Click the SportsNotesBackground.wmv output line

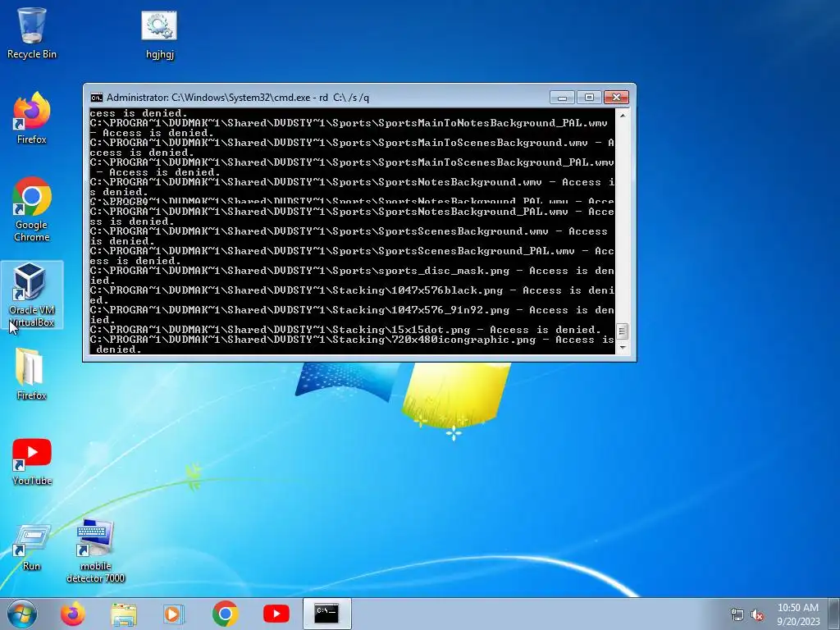click(x=352, y=187)
